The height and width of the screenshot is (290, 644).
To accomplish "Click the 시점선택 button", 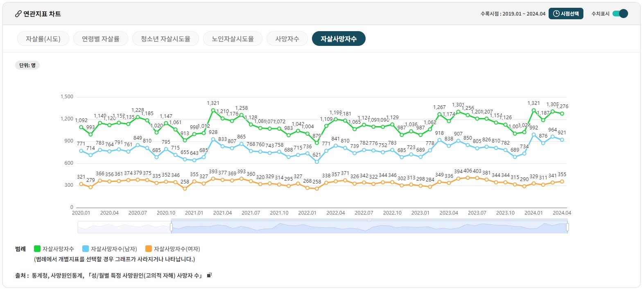I will (x=566, y=14).
